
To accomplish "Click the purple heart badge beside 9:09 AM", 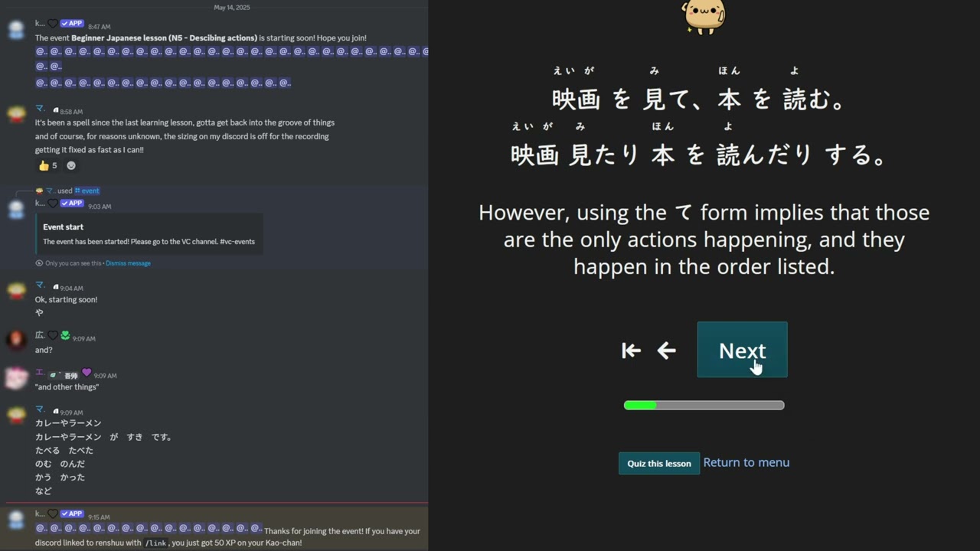I will click(87, 373).
